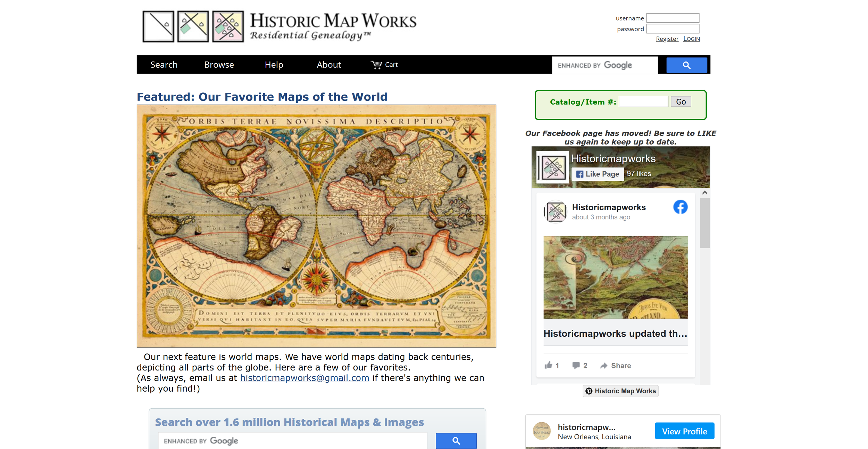
Task: Click the Facebook post author avatar
Action: pyautogui.click(x=555, y=211)
